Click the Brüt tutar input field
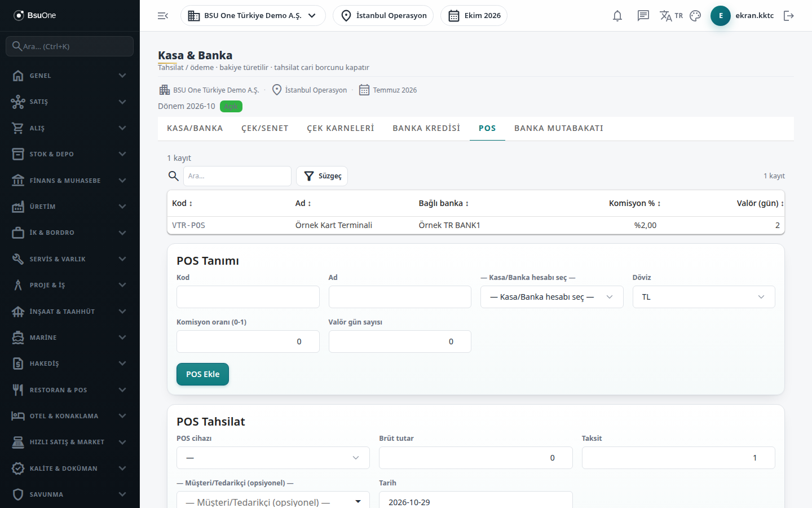 476,458
